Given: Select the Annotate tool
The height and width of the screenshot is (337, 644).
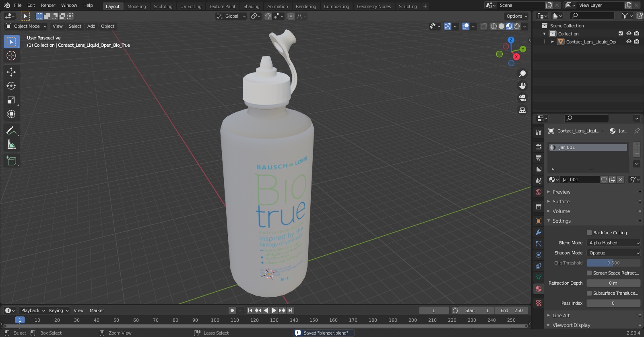Looking at the screenshot, I should (11, 130).
